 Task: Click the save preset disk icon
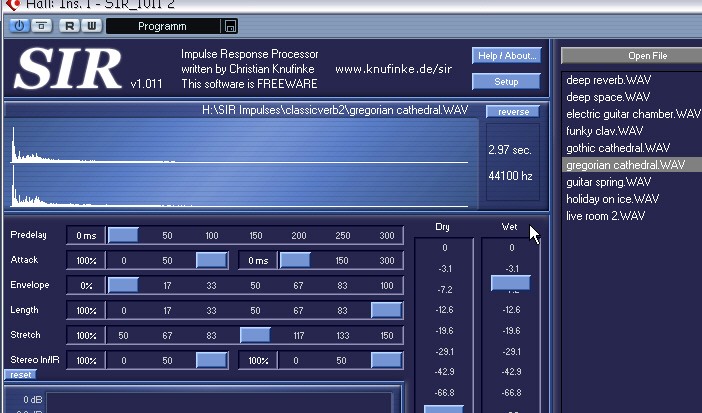click(230, 26)
